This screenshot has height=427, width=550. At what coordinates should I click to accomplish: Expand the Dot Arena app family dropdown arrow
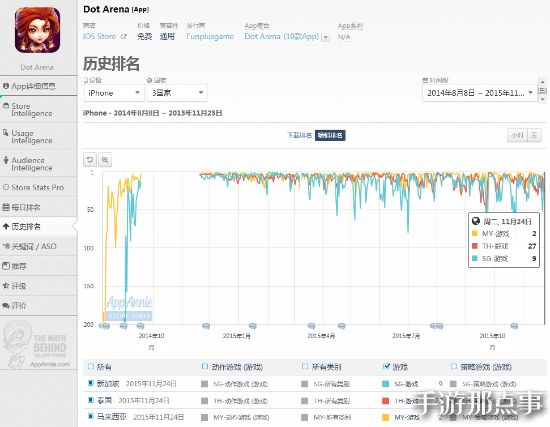point(326,37)
